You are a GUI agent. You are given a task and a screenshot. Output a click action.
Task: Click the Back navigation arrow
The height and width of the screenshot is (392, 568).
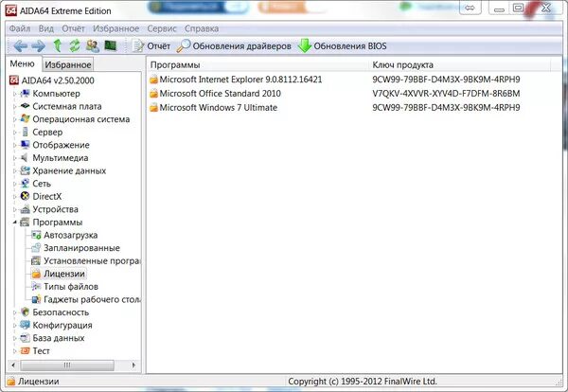pos(20,46)
